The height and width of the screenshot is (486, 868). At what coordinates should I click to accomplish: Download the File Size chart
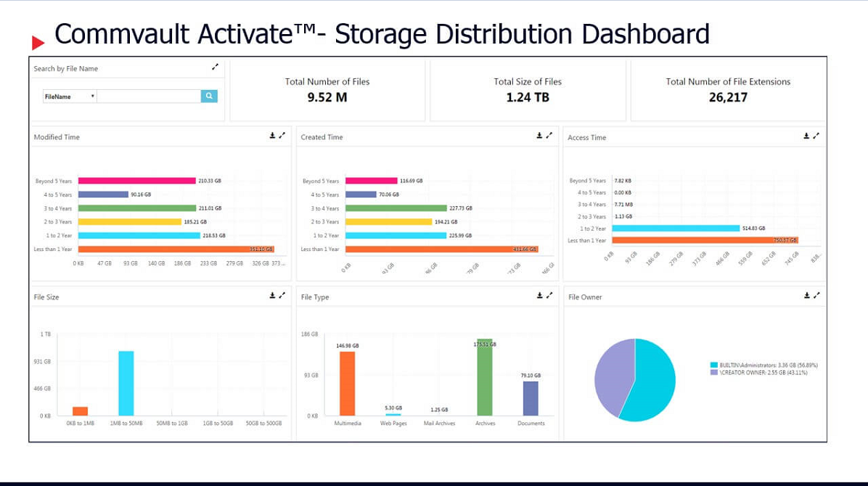[271, 295]
